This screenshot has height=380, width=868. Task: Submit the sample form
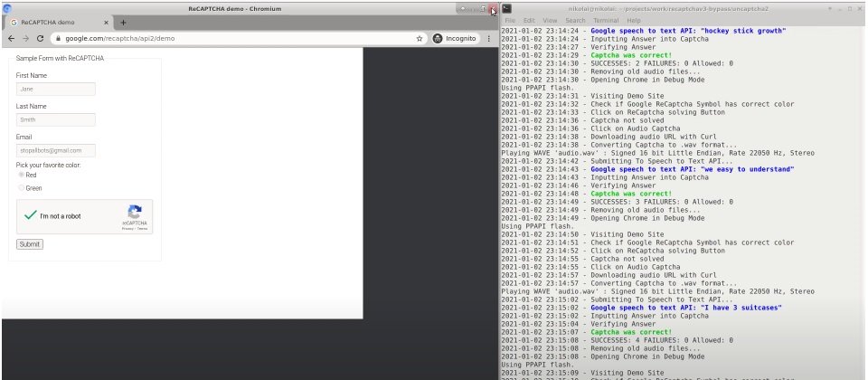(29, 244)
